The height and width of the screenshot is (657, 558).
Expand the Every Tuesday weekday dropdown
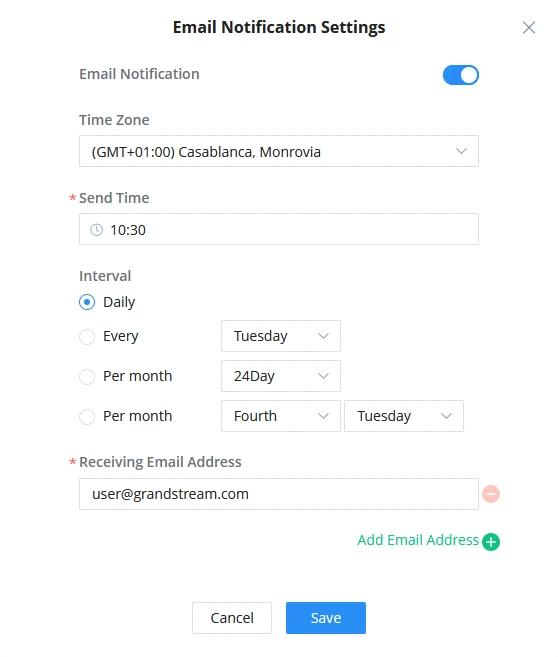pyautogui.click(x=281, y=336)
